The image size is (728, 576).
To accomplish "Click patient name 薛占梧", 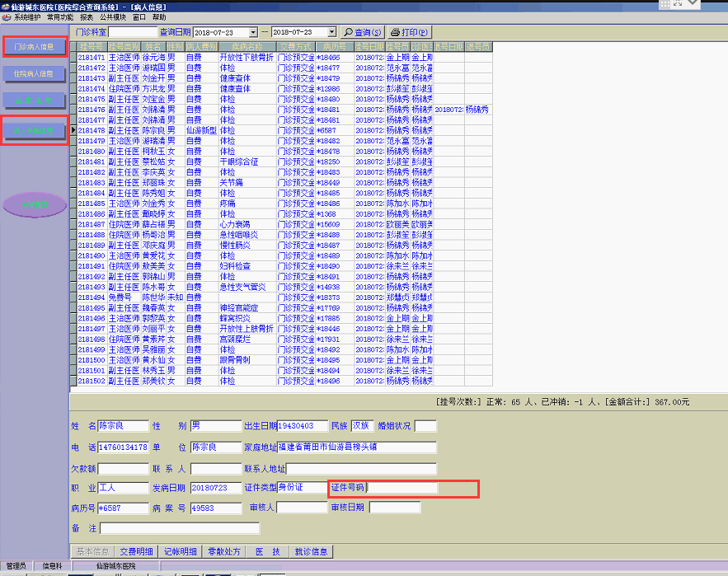I will pyautogui.click(x=153, y=225).
